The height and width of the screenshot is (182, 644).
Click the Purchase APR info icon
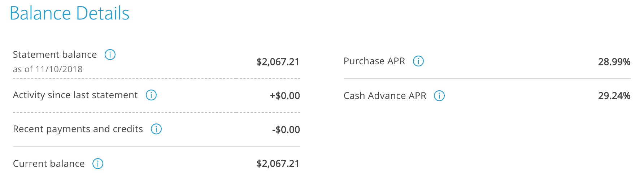coord(418,61)
